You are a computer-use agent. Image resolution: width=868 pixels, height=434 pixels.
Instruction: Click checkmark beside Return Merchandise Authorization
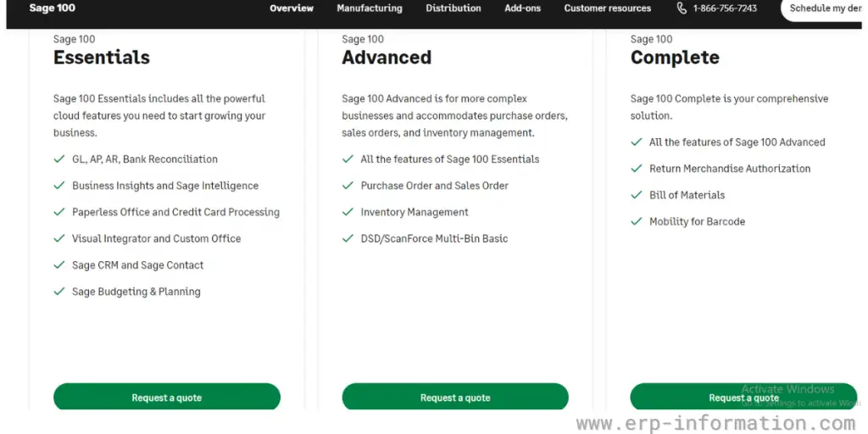tap(636, 169)
